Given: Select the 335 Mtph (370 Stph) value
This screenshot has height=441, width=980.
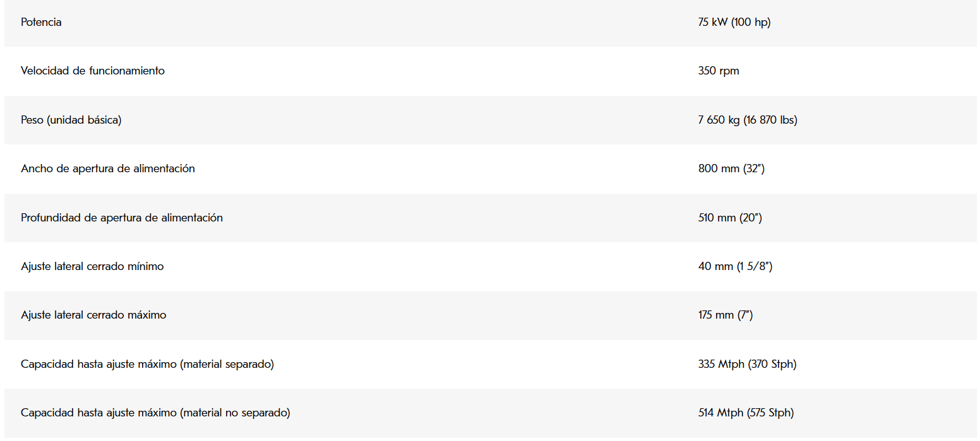Looking at the screenshot, I should click(x=748, y=364).
